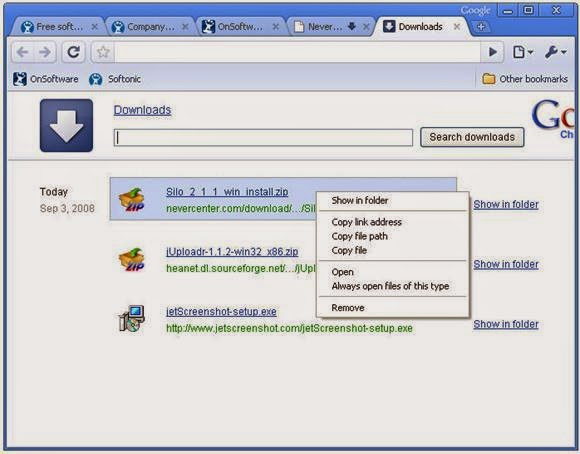Viewport: 580px width, 454px height.
Task: Click the nevercenter.com download URL
Action: coord(241,209)
